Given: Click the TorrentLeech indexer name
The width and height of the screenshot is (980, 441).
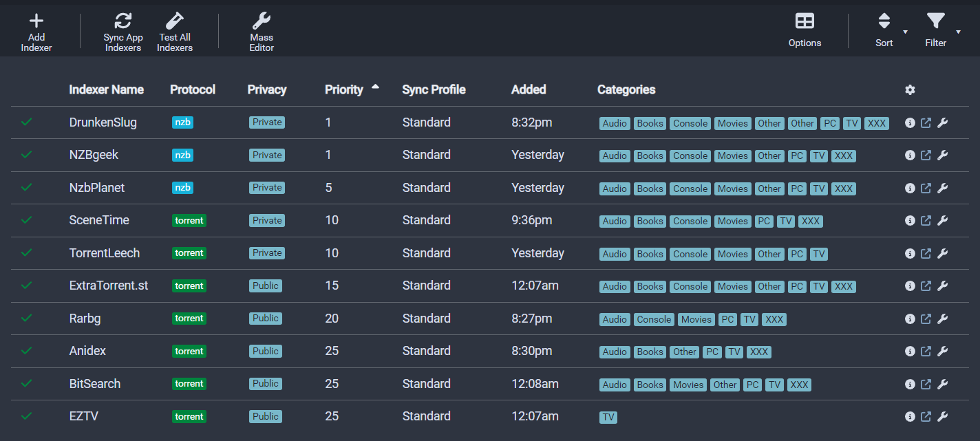Looking at the screenshot, I should 105,253.
